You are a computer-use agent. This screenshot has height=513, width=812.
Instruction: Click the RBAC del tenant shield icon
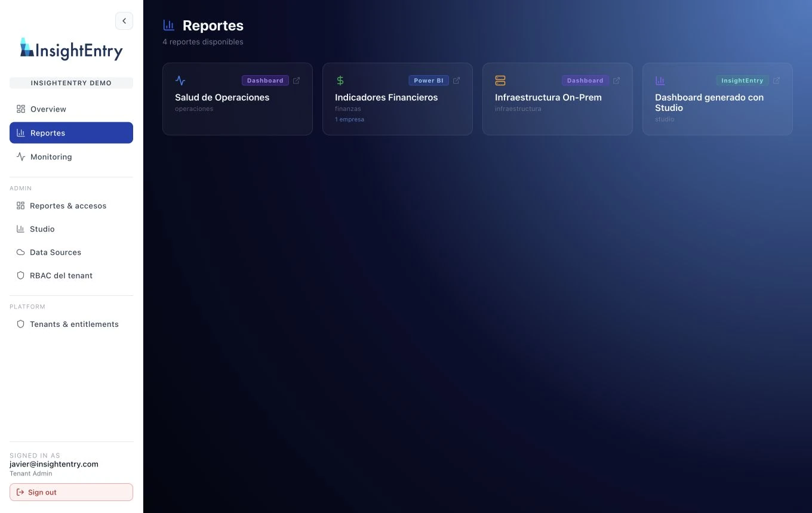pos(20,276)
